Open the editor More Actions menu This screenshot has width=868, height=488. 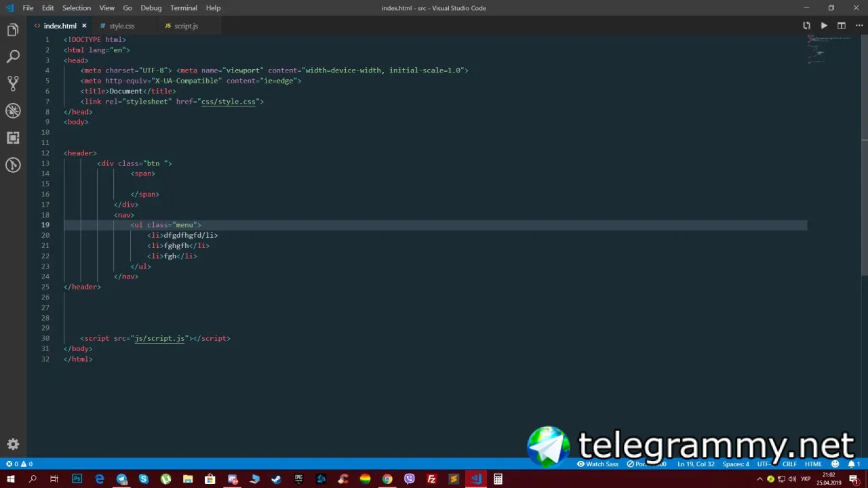click(x=859, y=26)
